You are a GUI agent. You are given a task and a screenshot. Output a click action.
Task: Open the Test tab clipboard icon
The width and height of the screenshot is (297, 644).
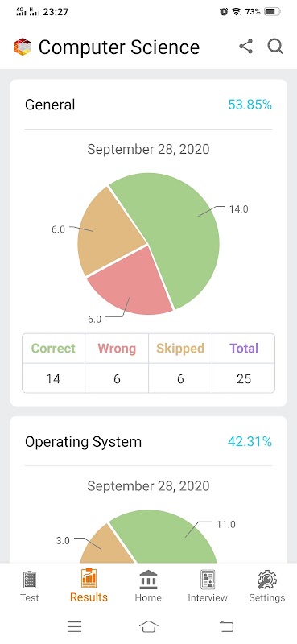point(30,580)
